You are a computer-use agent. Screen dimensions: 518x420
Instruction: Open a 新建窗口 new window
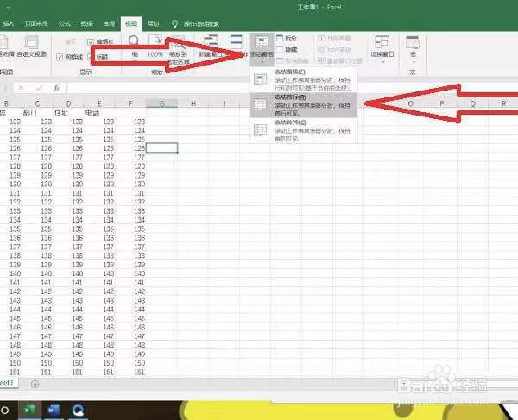click(x=211, y=47)
